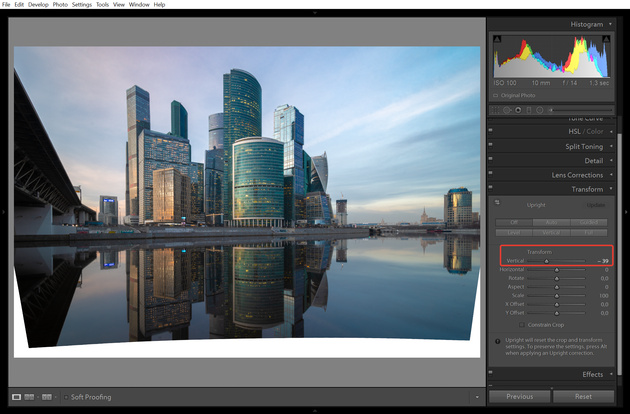This screenshot has width=630, height=414.
Task: Open the Develop menu
Action: click(38, 4)
